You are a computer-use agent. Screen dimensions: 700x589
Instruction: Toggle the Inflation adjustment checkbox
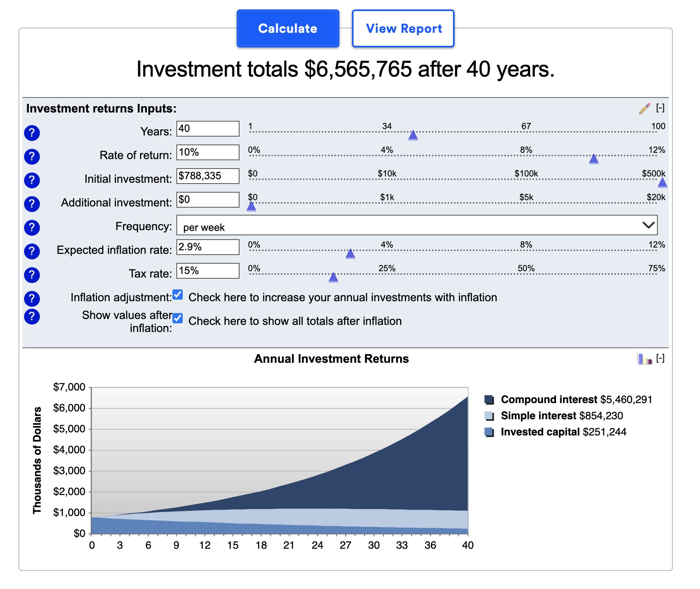pos(178,294)
